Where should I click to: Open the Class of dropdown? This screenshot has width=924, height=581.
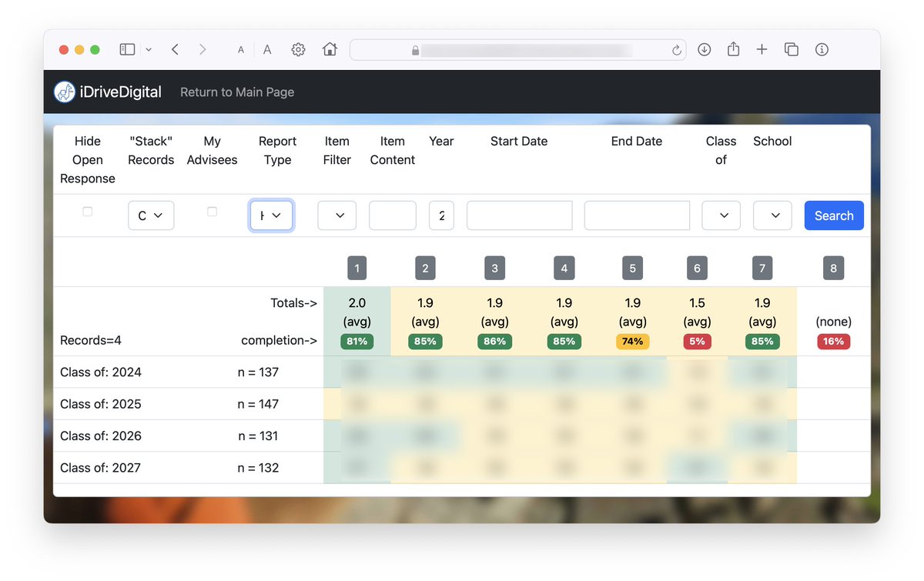point(721,215)
